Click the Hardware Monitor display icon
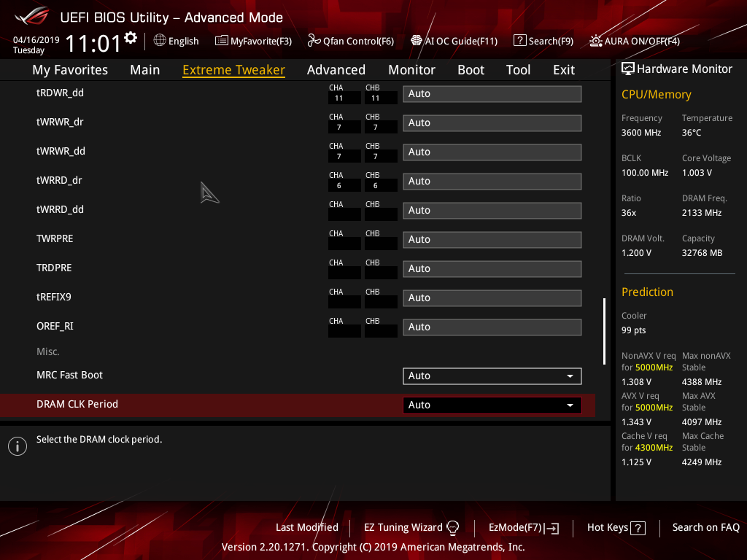The image size is (747, 560). point(628,69)
